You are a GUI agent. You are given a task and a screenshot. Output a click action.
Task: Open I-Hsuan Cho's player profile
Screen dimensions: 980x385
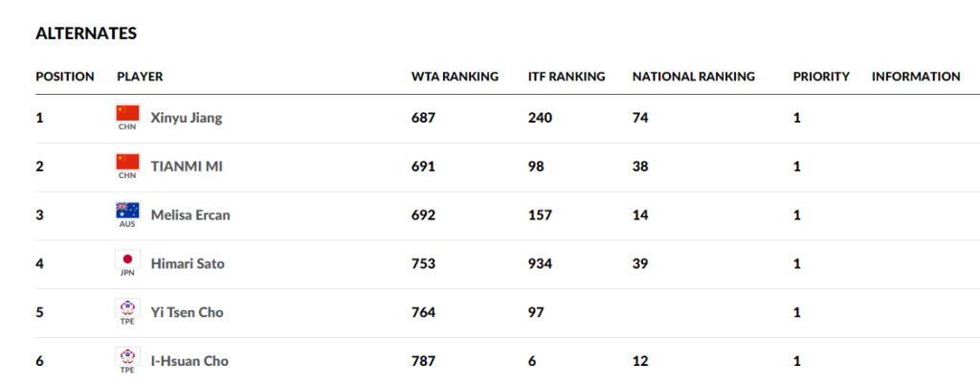pyautogui.click(x=189, y=361)
